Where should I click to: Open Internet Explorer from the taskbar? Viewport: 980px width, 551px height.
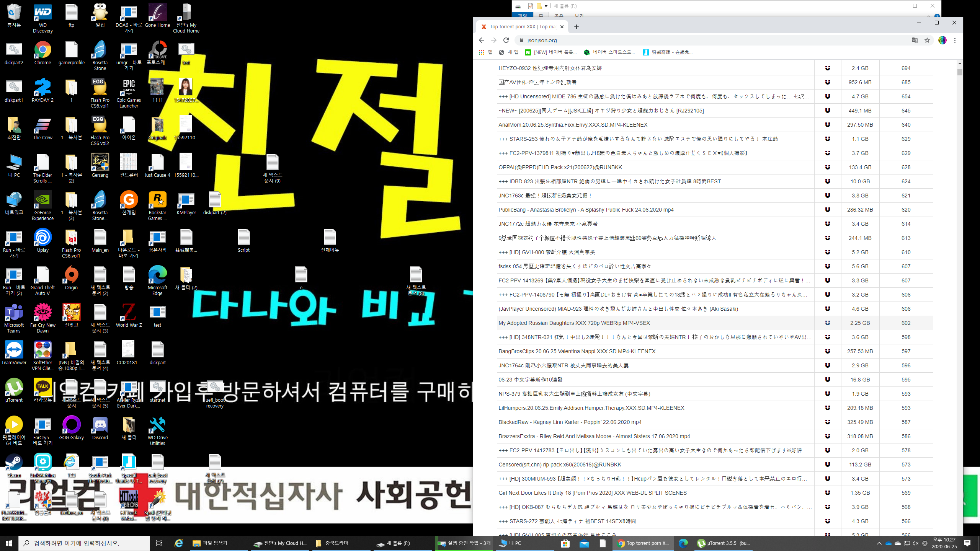(x=178, y=543)
